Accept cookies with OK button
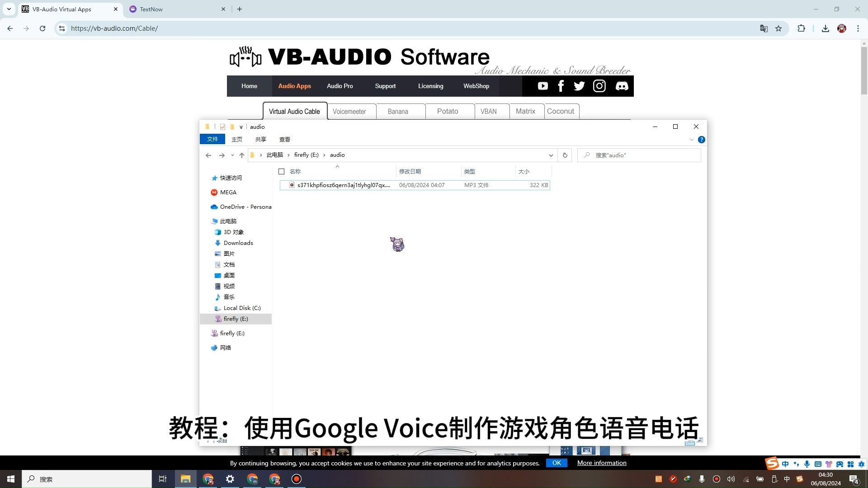Image resolution: width=868 pixels, height=488 pixels. click(557, 463)
